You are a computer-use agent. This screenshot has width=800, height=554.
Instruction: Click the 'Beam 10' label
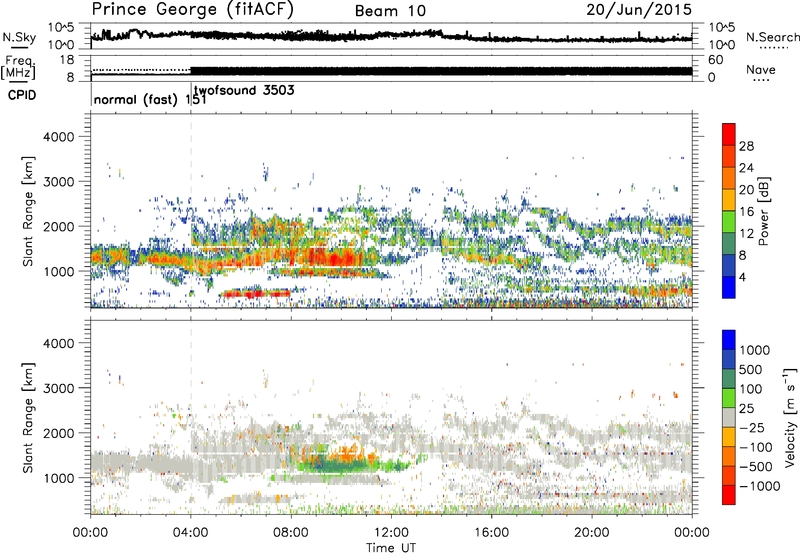390,11
